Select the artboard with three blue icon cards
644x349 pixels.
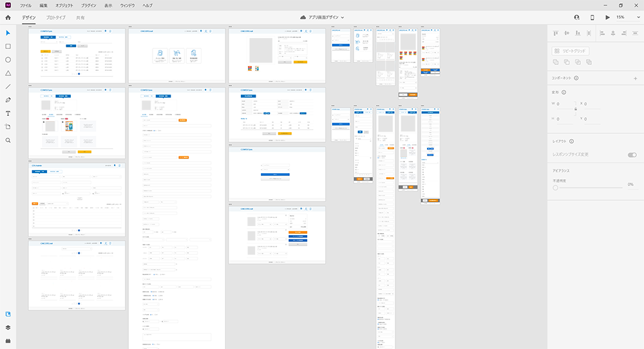[x=176, y=56]
